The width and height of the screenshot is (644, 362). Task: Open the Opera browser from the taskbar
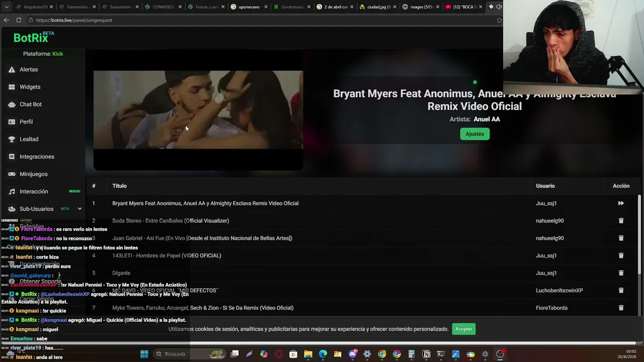coord(279,354)
